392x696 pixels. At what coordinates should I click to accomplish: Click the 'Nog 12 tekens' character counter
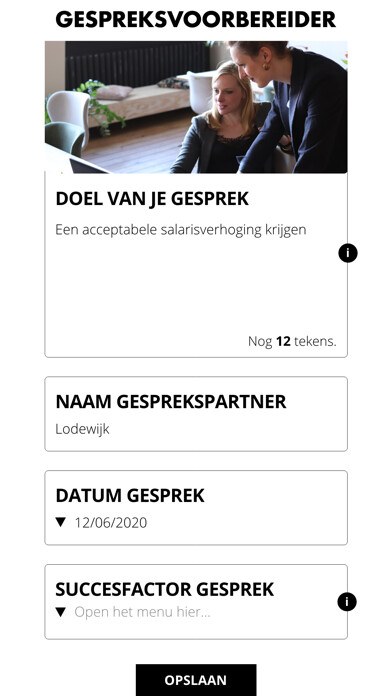[292, 341]
